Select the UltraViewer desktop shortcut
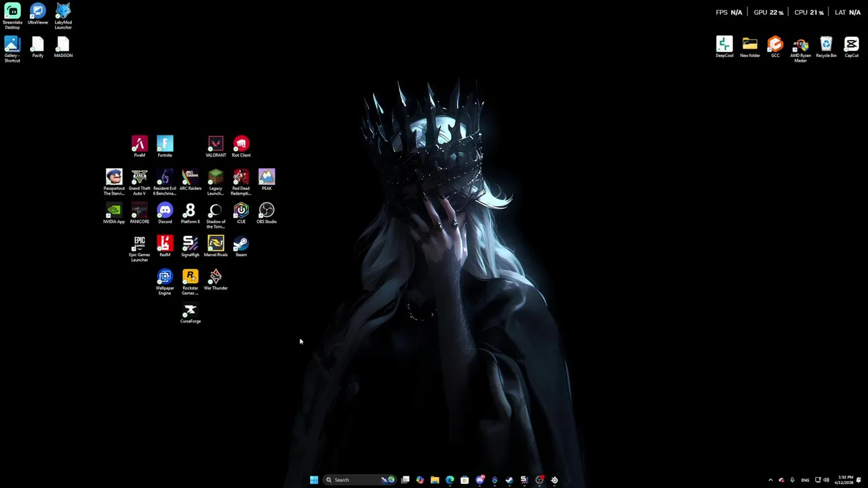 [38, 14]
